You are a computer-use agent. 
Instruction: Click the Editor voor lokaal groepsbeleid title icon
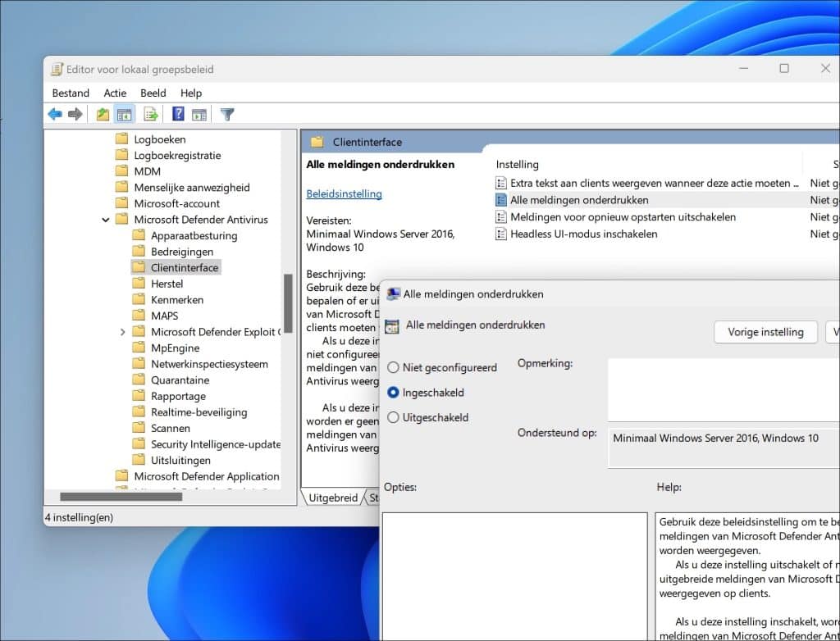pyautogui.click(x=57, y=69)
